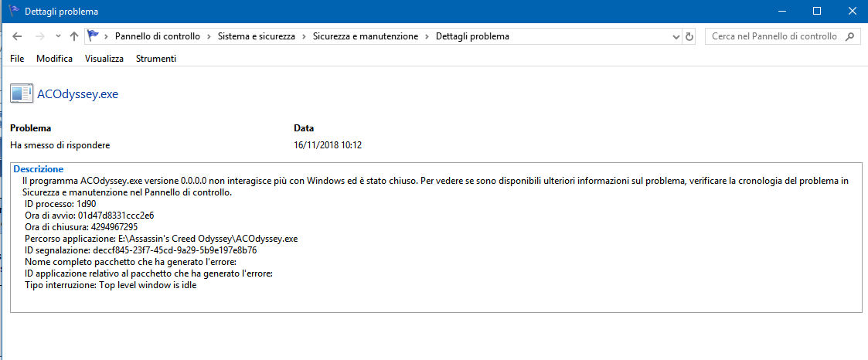
Task: Click the Percorso applicazione line
Action: point(162,239)
